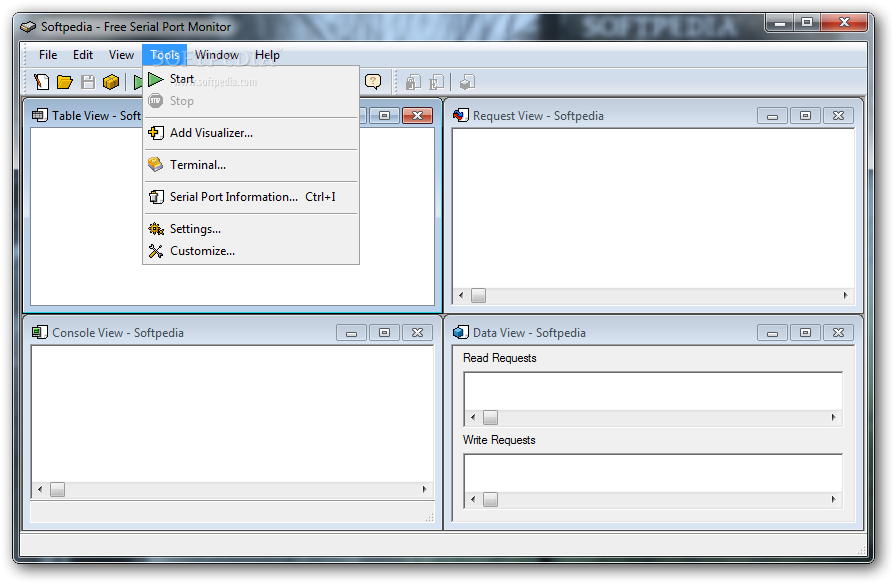Click the Data View cube icon
895x584 pixels.
[461, 332]
